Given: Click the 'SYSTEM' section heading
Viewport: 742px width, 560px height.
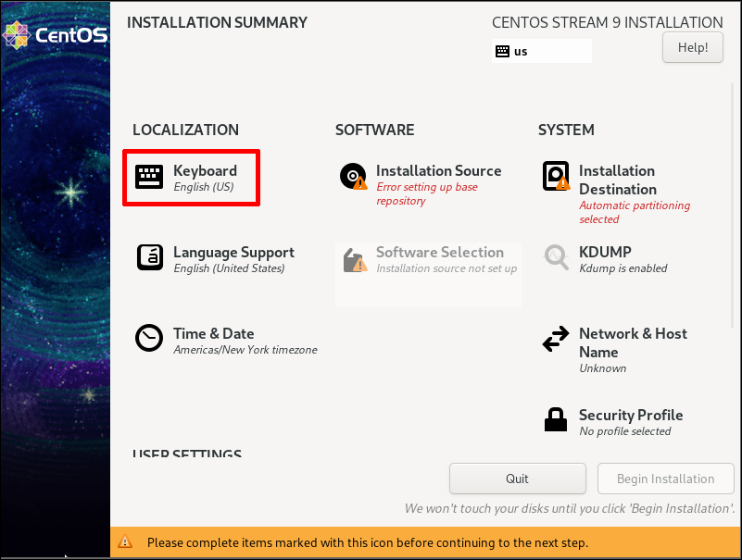Looking at the screenshot, I should tap(566, 130).
